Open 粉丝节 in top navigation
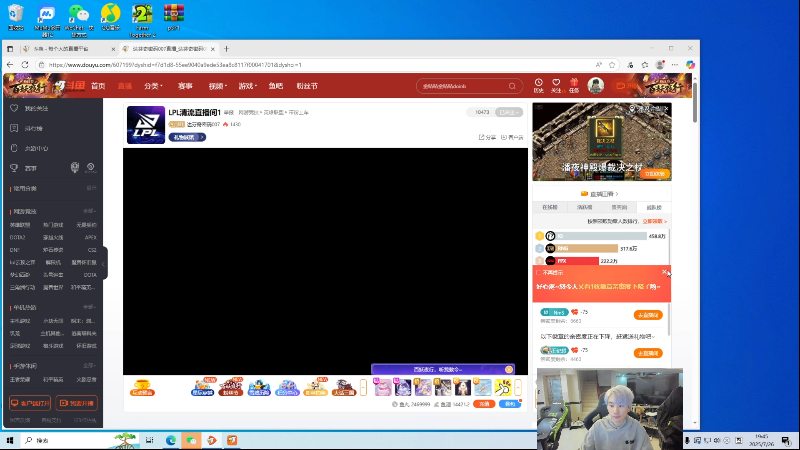This screenshot has width=800, height=450. tap(307, 86)
